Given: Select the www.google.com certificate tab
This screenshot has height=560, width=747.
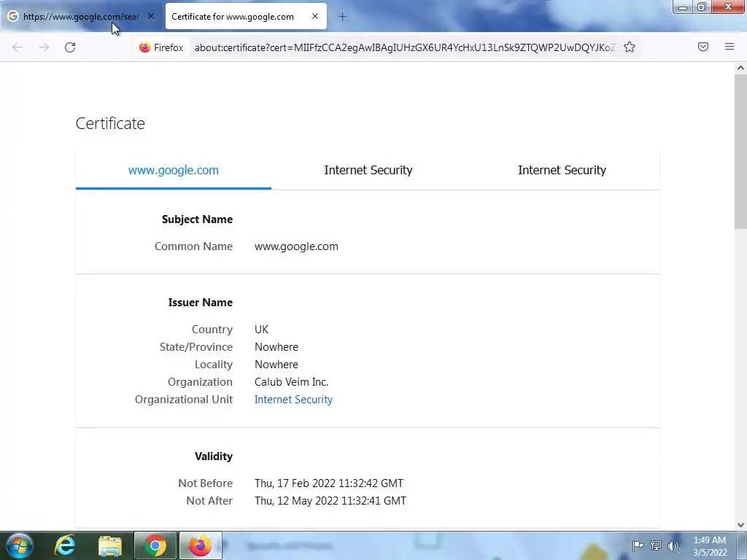Looking at the screenshot, I should [x=174, y=171].
